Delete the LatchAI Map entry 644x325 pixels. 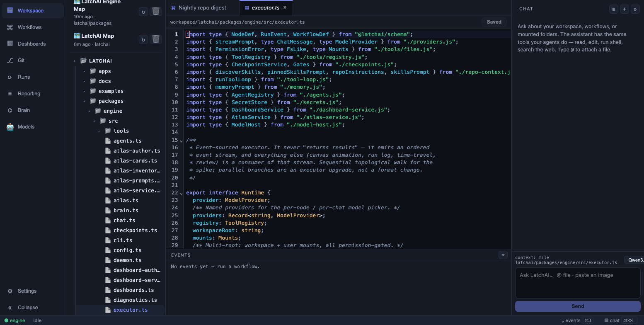[x=156, y=39]
